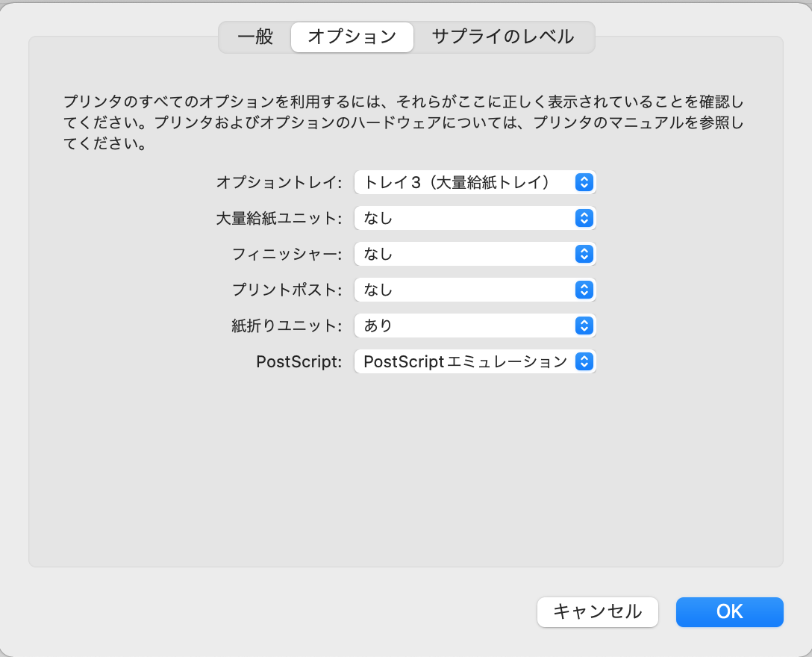Click the blue chevron icon for プリントポスト
The width and height of the screenshot is (812, 657).
coord(584,290)
